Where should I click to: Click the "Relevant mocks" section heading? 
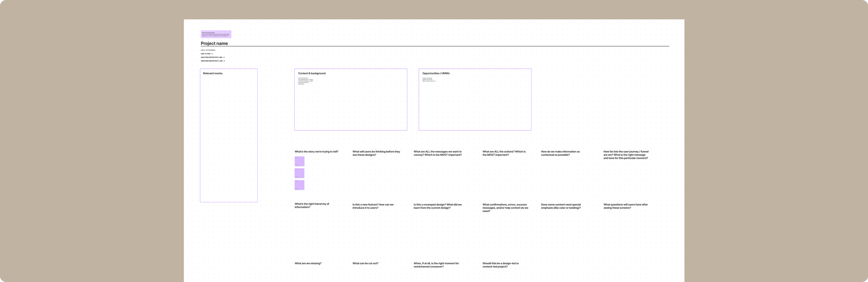[213, 73]
